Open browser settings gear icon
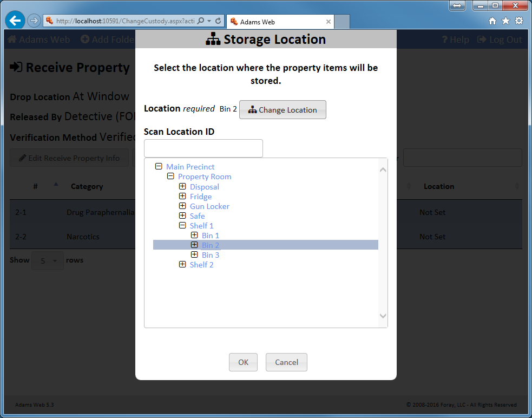532x418 pixels. pos(519,21)
